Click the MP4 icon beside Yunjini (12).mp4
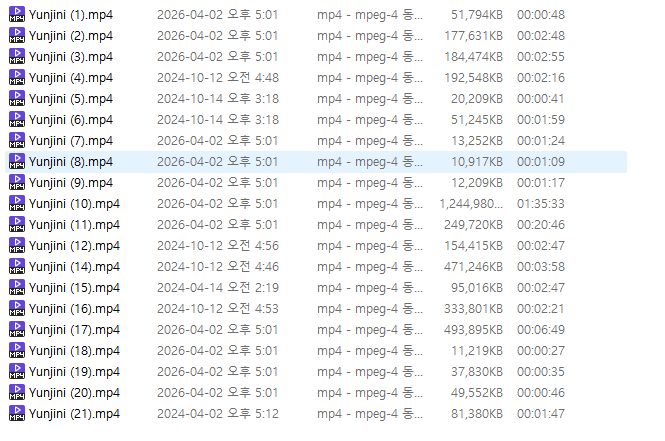This screenshot has height=441, width=665. click(17, 245)
